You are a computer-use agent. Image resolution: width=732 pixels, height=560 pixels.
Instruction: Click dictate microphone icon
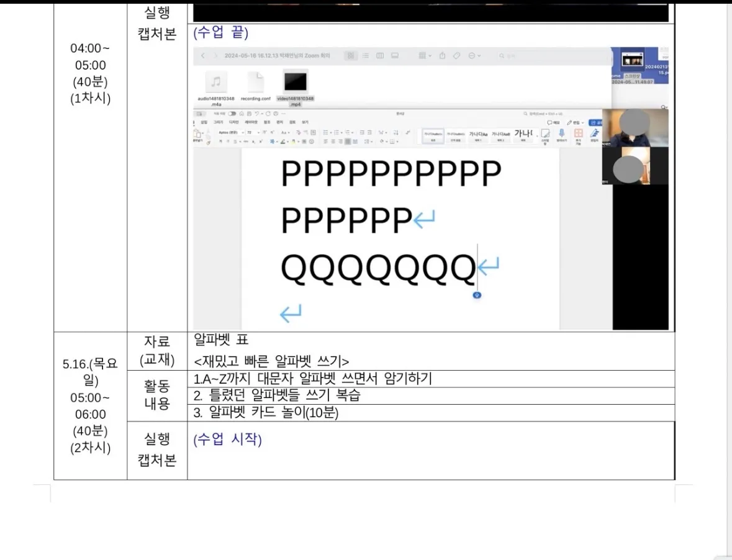click(x=562, y=133)
